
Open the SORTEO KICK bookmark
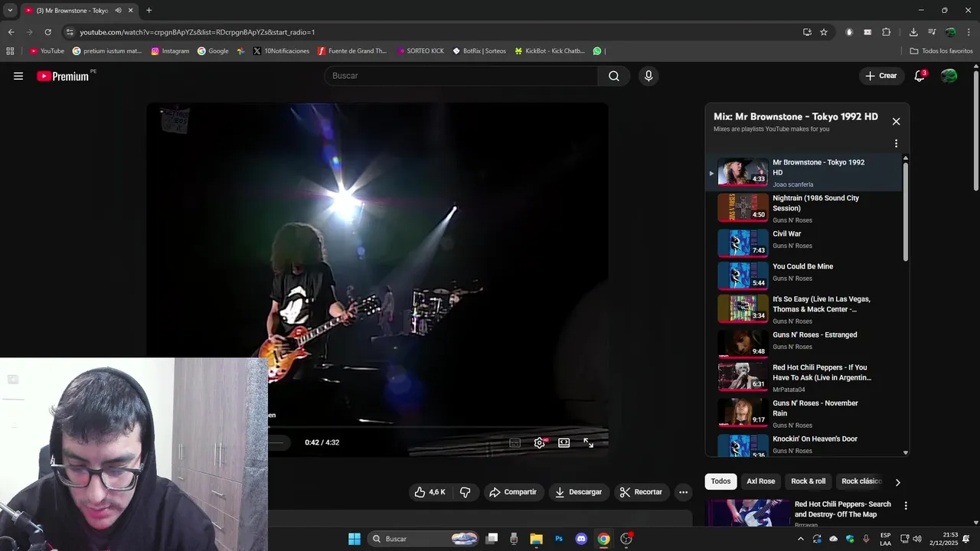coord(420,51)
